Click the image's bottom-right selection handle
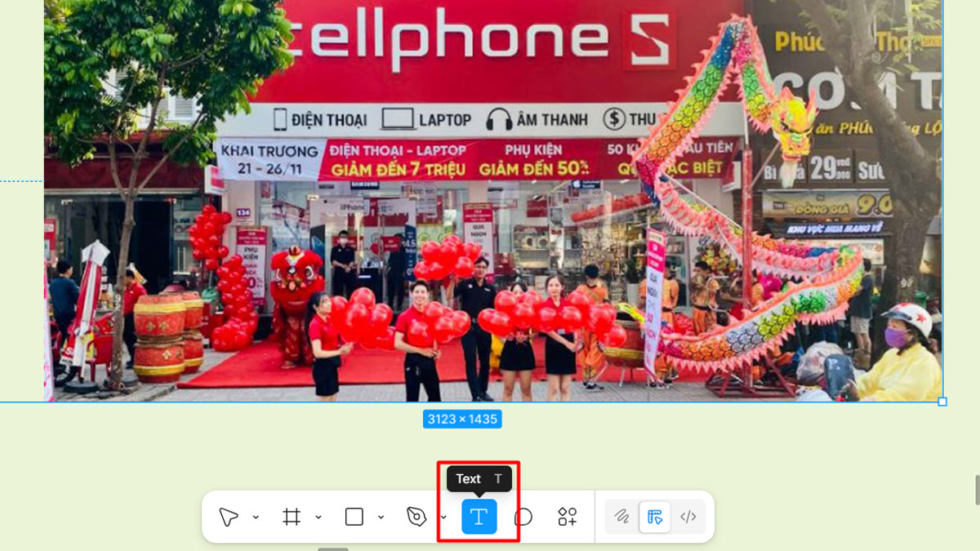The image size is (980, 551). pos(942,402)
